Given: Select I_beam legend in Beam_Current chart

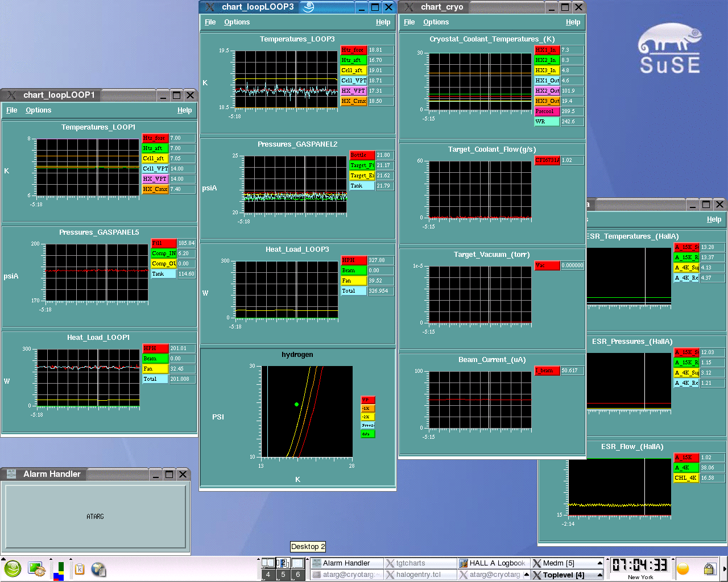Looking at the screenshot, I should 547,371.
